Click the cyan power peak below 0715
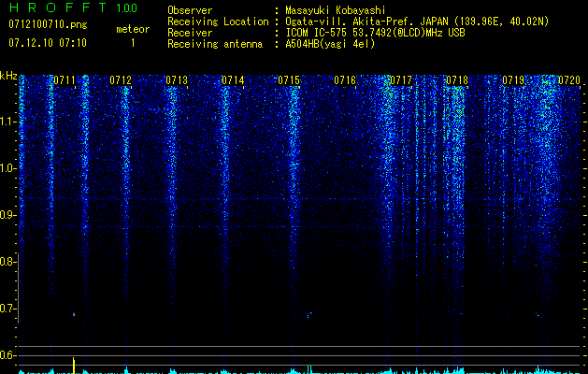Image resolution: width=588 pixels, height=374 pixels. coord(309,368)
